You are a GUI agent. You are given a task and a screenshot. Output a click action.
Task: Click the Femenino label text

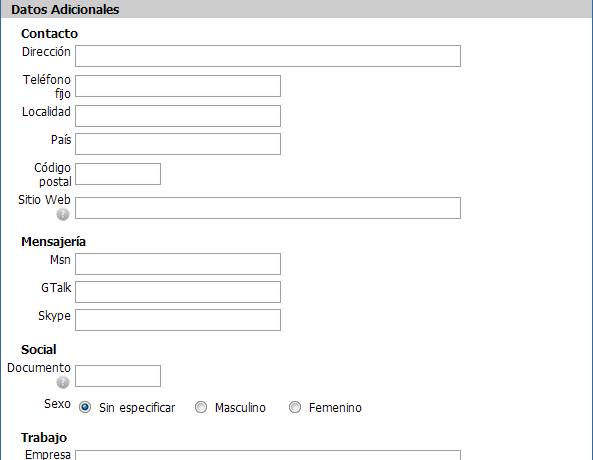[335, 408]
